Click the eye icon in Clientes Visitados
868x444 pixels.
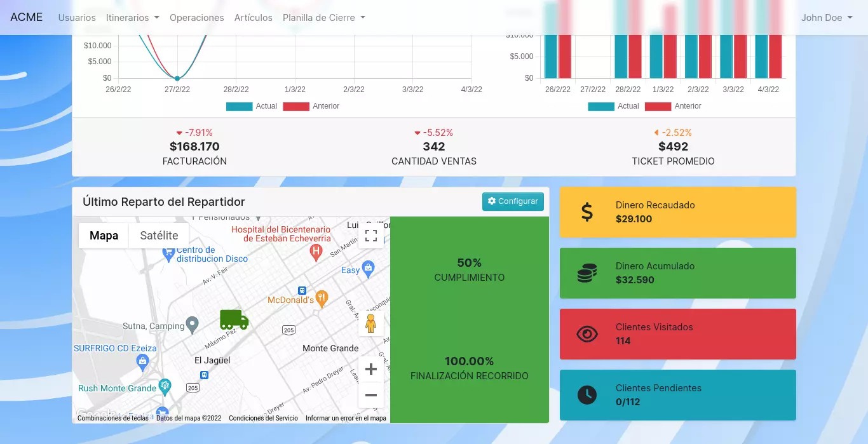(587, 333)
